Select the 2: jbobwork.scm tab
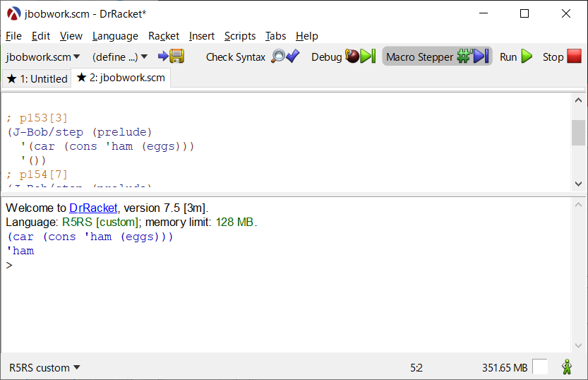The width and height of the screenshot is (588, 380). coord(121,78)
